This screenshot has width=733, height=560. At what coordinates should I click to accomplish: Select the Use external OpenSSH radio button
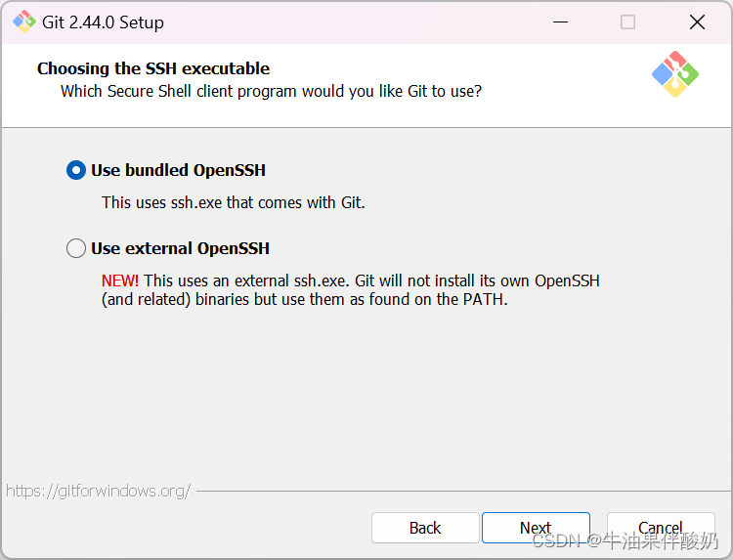tap(75, 248)
